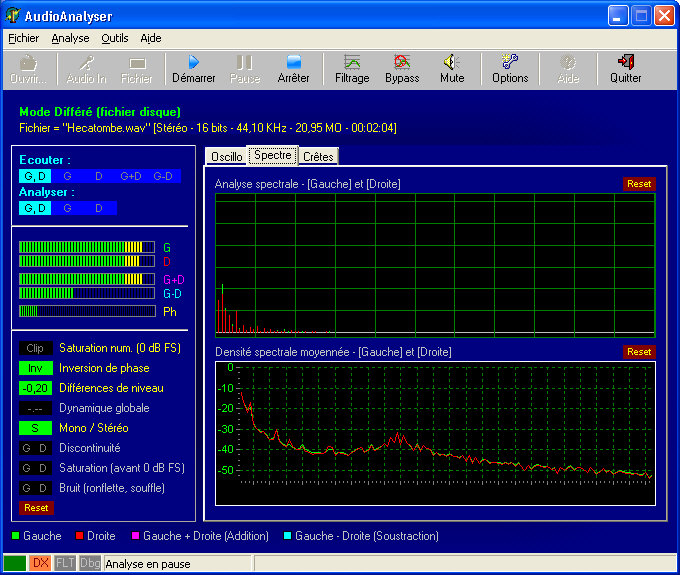680x575 pixels.
Task: Open the Filtrage filter tool
Action: (352, 68)
